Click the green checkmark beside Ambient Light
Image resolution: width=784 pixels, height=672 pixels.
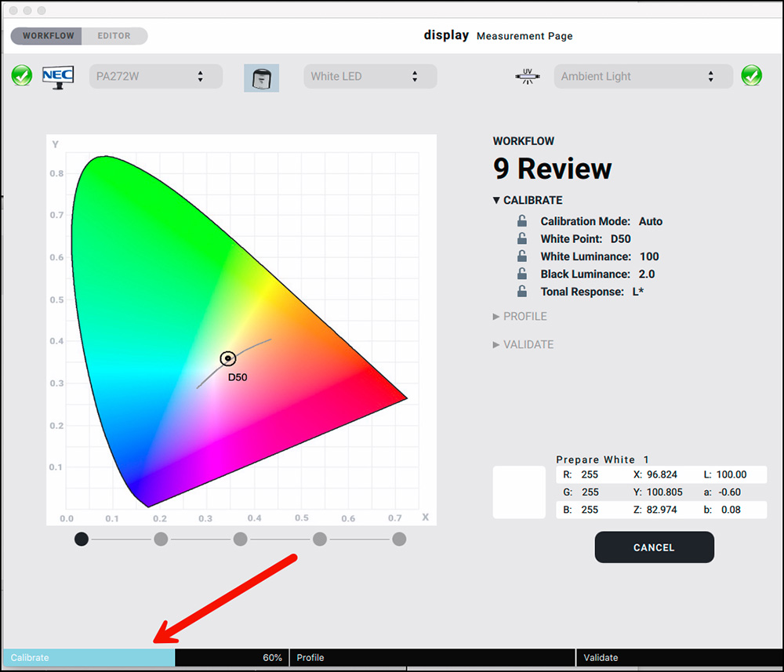click(752, 76)
